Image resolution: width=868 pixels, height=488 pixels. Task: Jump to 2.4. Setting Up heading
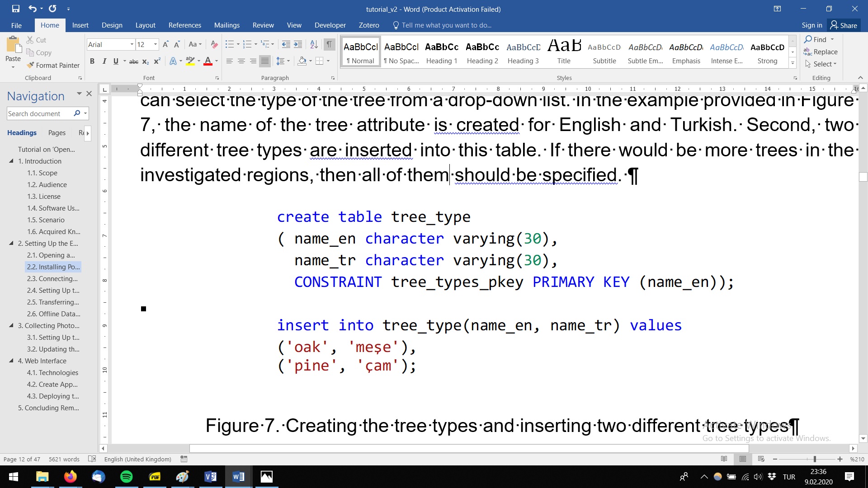point(53,291)
